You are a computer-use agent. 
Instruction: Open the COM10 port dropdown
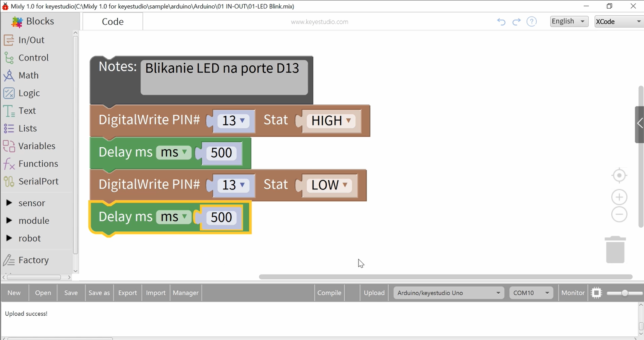click(x=531, y=293)
